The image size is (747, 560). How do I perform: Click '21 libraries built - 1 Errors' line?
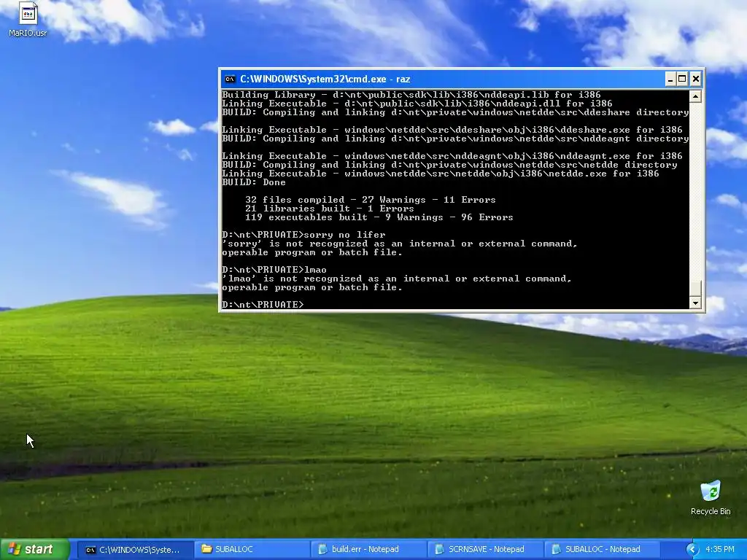coord(329,209)
